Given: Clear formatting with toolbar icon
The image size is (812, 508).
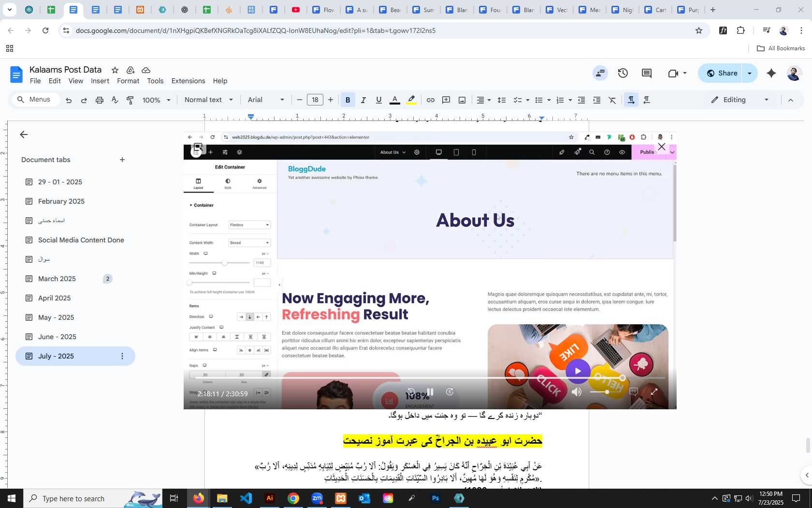Looking at the screenshot, I should (612, 100).
